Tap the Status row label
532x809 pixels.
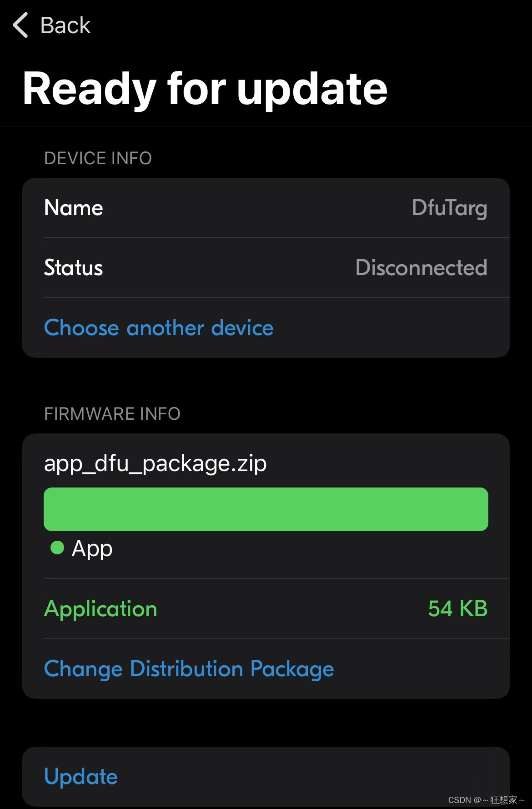pyautogui.click(x=74, y=268)
